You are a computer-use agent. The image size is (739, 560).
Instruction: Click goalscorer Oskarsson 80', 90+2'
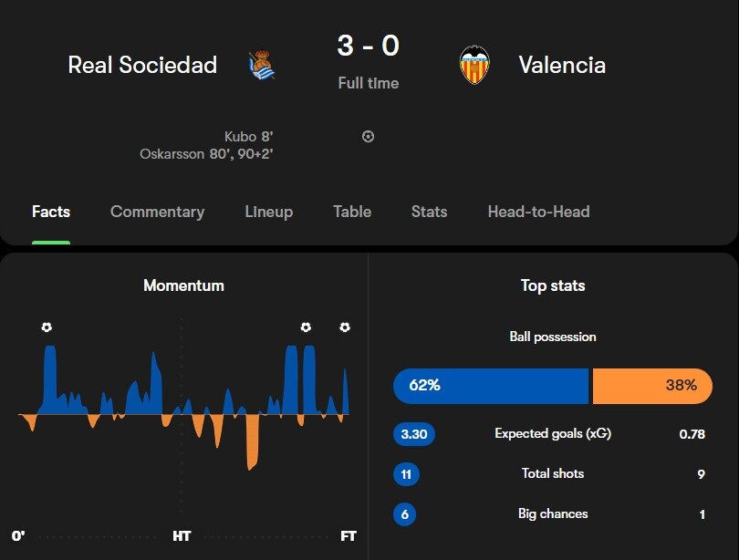coord(206,154)
